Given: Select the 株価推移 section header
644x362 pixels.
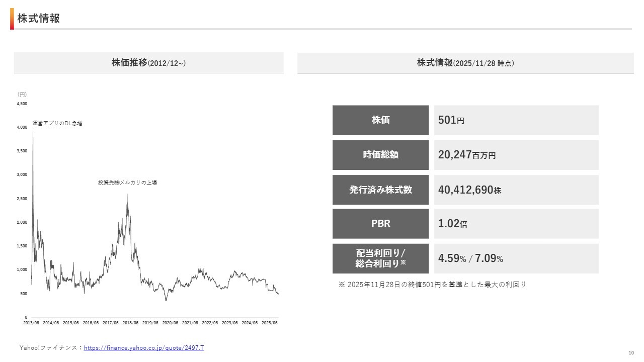Looking at the screenshot, I should [148, 63].
